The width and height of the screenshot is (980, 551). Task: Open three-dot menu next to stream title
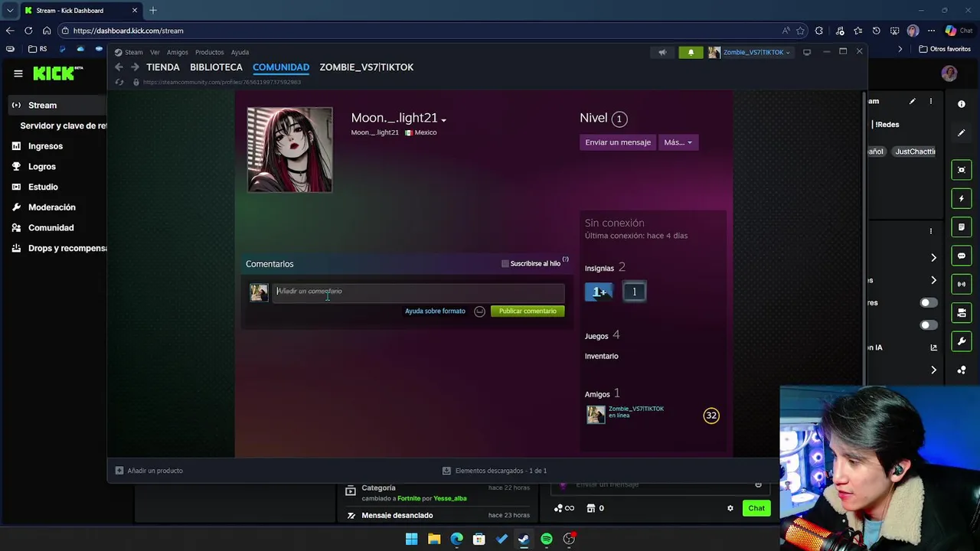click(931, 101)
